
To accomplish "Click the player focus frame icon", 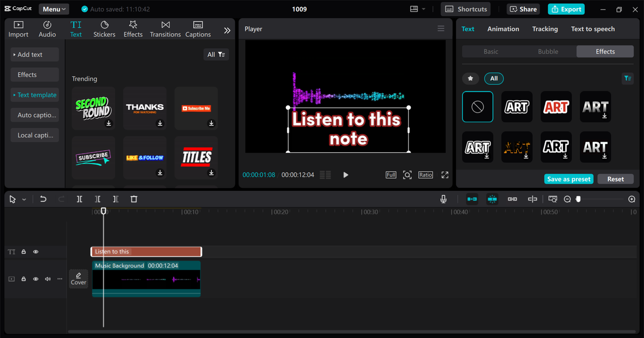I will [408, 175].
